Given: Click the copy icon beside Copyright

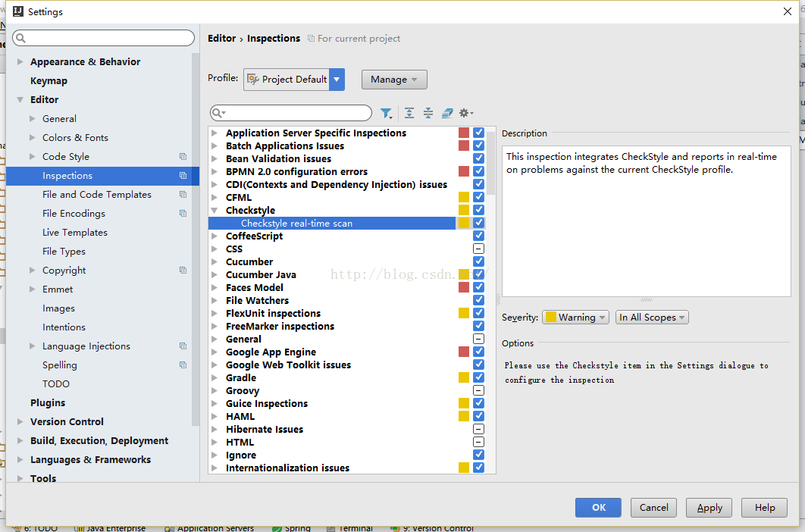Looking at the screenshot, I should coord(183,270).
